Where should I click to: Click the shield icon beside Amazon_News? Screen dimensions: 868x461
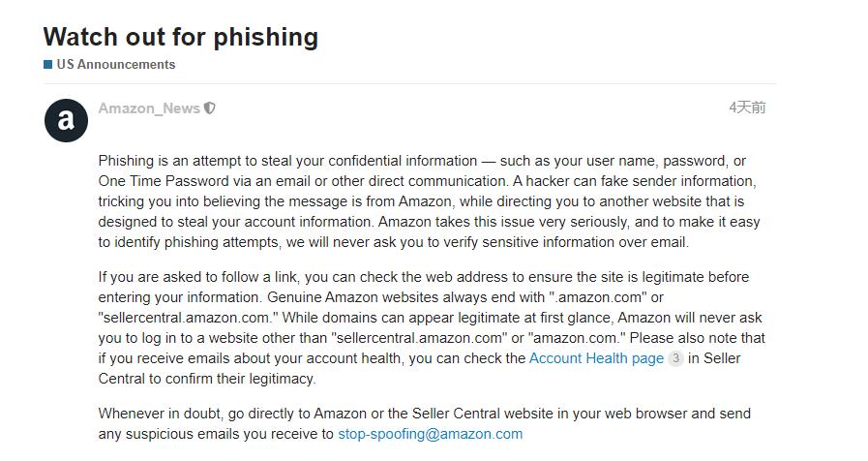(210, 108)
